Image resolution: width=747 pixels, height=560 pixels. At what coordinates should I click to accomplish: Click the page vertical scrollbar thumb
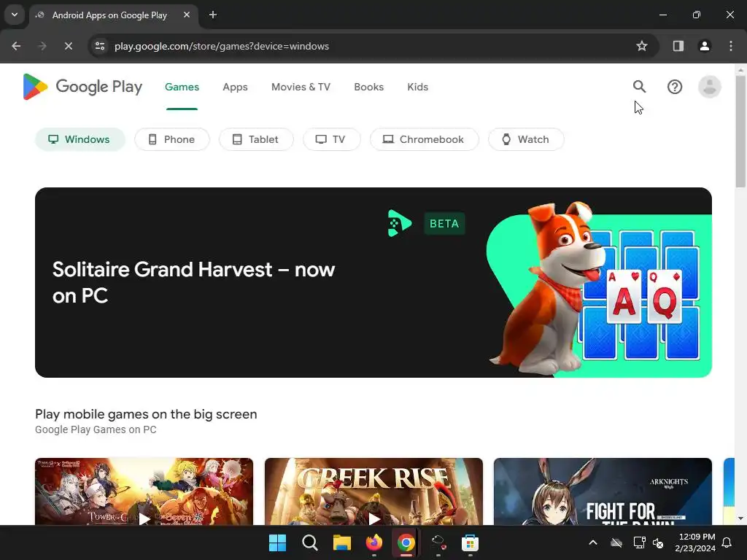coord(740,131)
